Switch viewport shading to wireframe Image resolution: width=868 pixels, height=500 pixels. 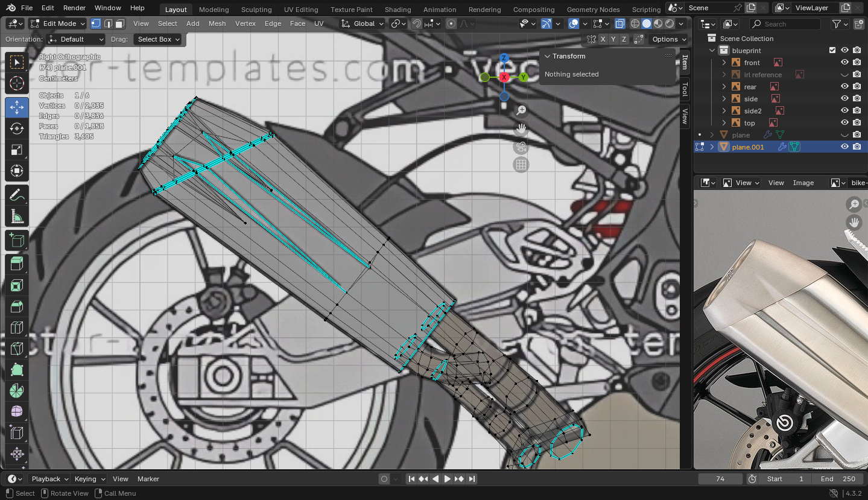635,24
